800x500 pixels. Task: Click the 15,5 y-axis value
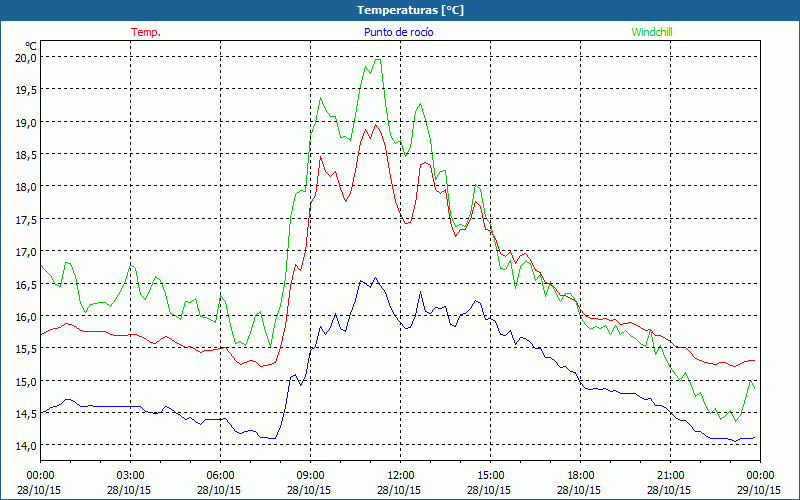point(26,348)
